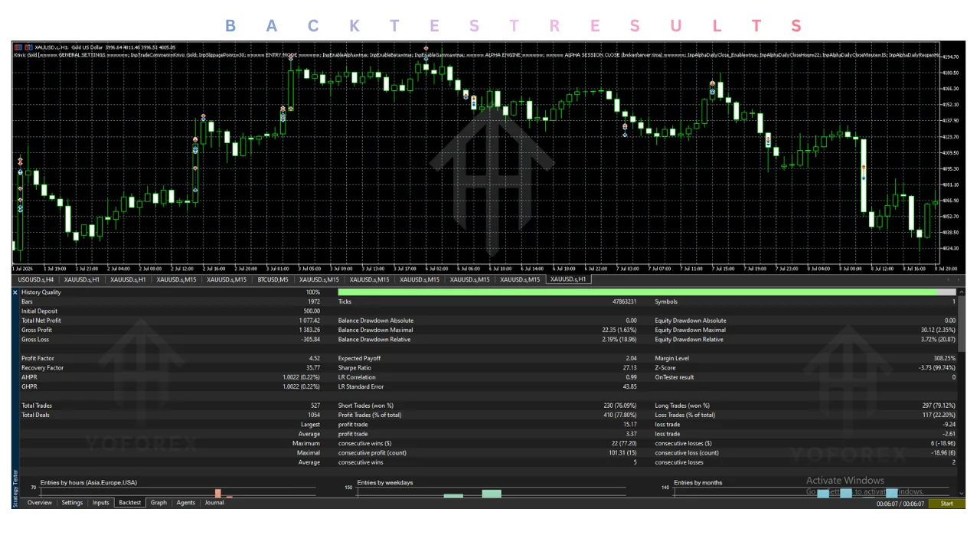This screenshot has height=551, width=980.
Task: Click the 'Entries by months' chart heading
Action: (698, 483)
